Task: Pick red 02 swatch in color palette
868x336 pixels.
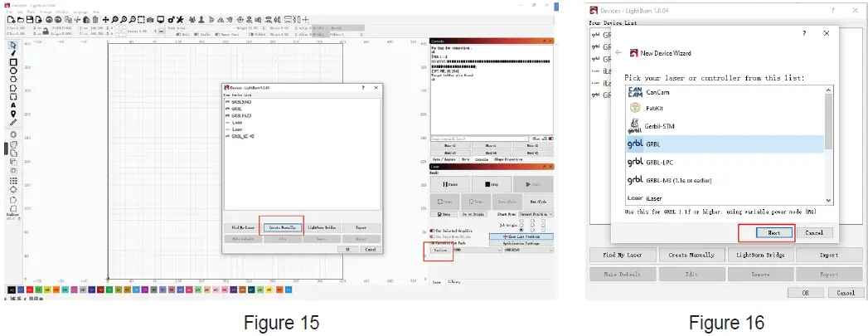Action: [29, 290]
